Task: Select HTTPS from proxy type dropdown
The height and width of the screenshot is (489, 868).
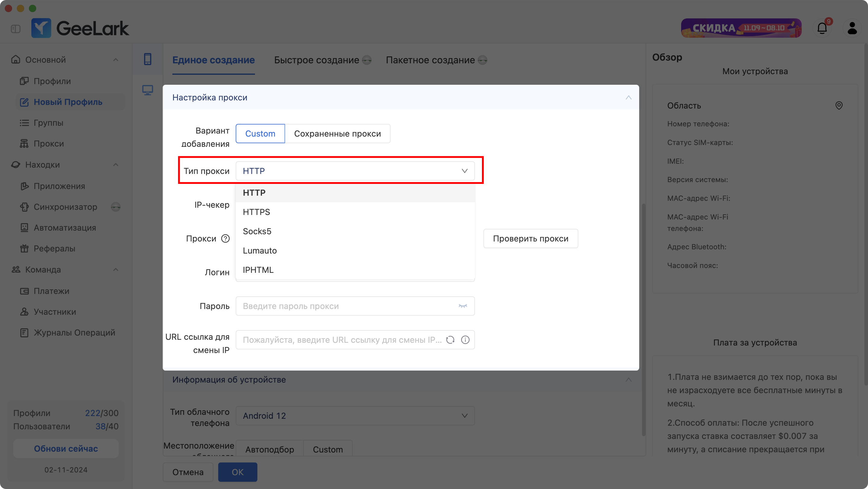Action: [x=256, y=212]
